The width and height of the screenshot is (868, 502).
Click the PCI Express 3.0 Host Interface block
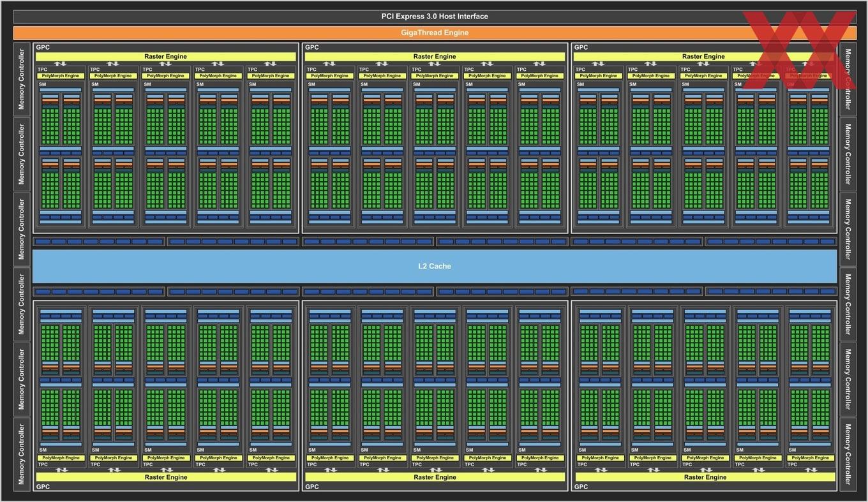434,17
